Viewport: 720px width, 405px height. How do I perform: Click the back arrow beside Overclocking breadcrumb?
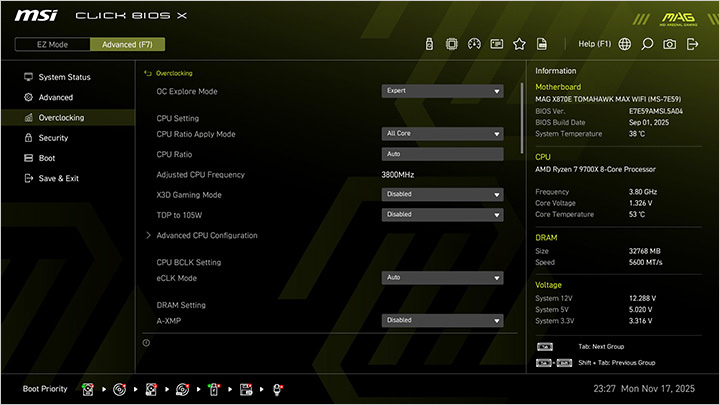[148, 73]
